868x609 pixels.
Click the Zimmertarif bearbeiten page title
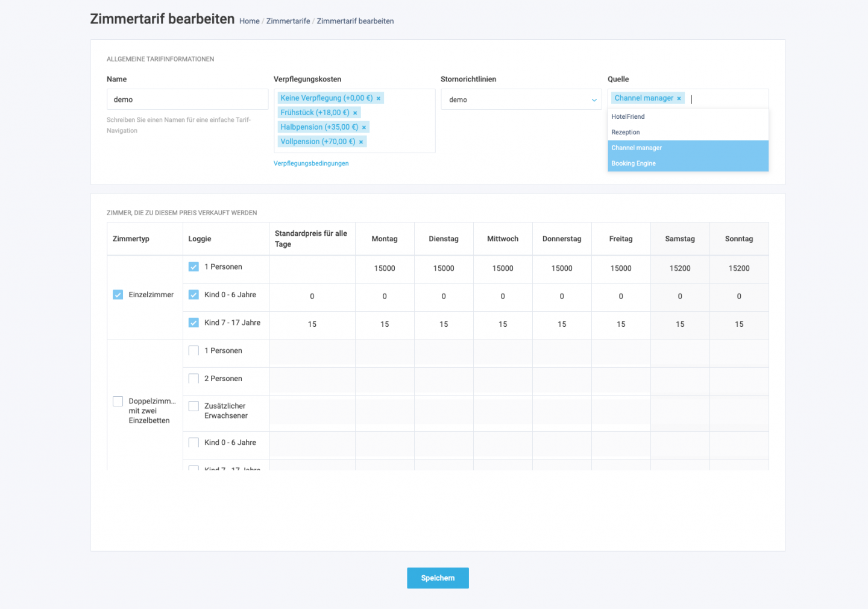coord(162,19)
